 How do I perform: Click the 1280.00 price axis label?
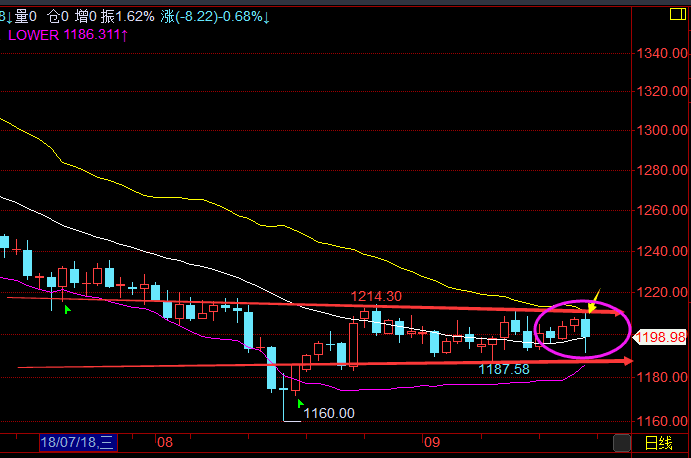[662, 170]
